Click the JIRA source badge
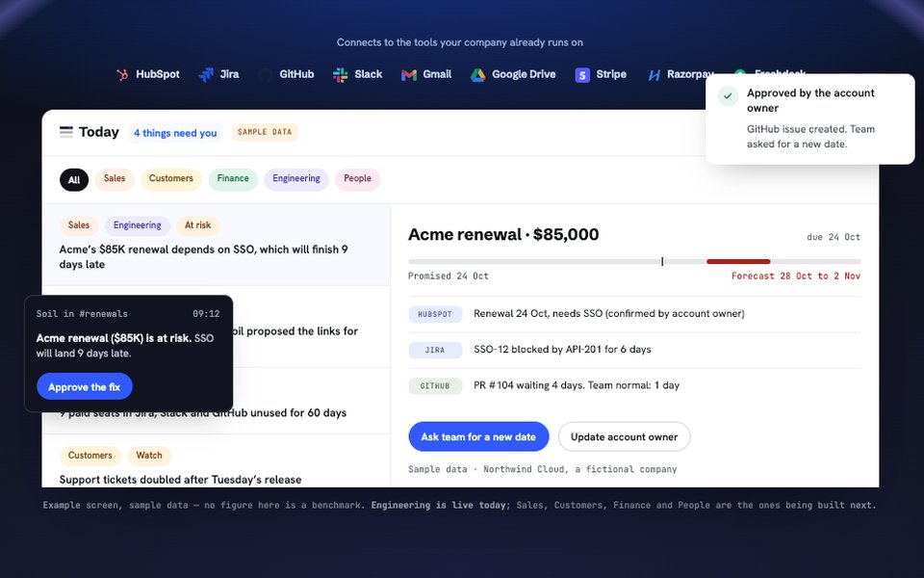The width and height of the screenshot is (924, 578). pyautogui.click(x=435, y=351)
